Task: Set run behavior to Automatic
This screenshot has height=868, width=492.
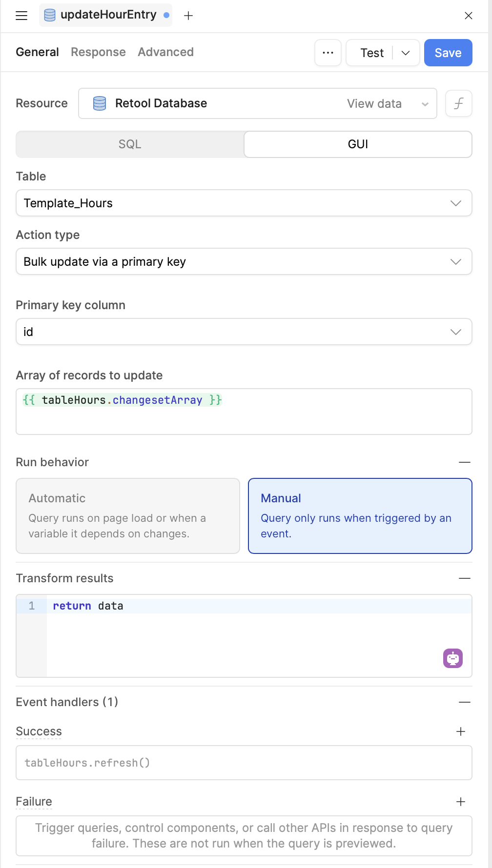Action: coord(128,516)
